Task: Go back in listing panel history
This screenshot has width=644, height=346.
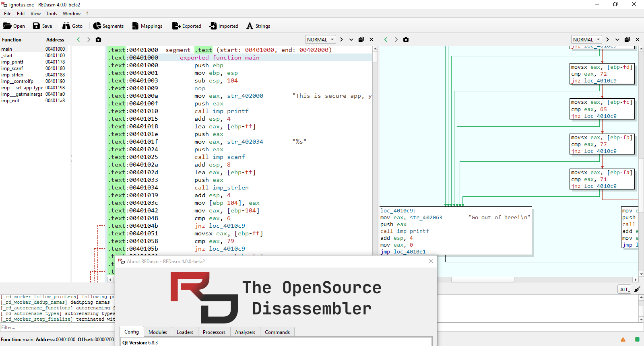Action: tap(78, 39)
